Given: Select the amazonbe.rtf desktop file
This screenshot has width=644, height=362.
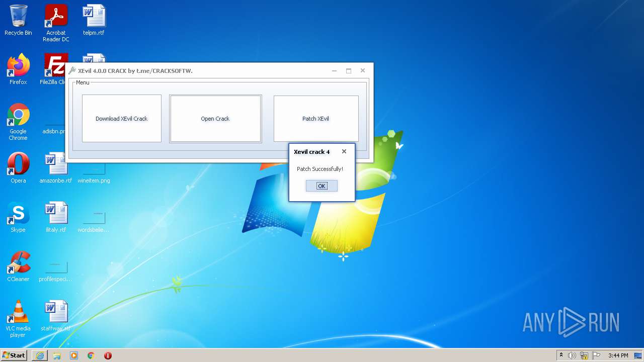Looking at the screenshot, I should [56, 168].
